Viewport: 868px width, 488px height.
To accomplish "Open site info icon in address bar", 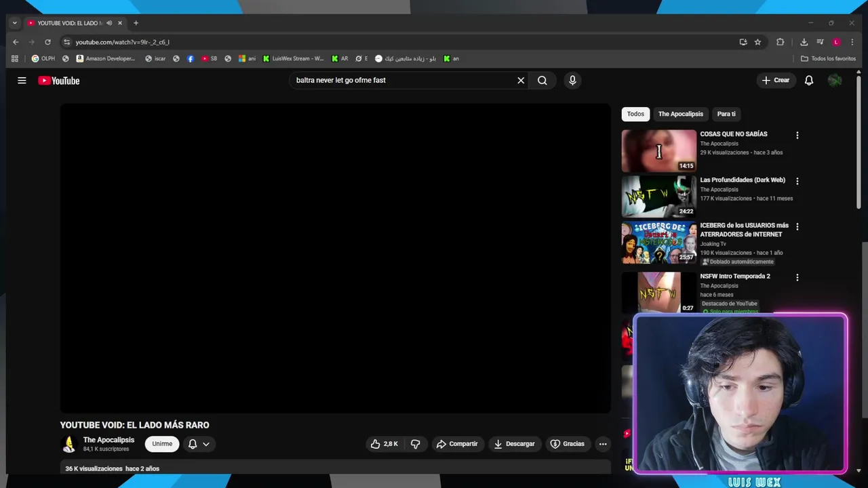I will [x=66, y=42].
